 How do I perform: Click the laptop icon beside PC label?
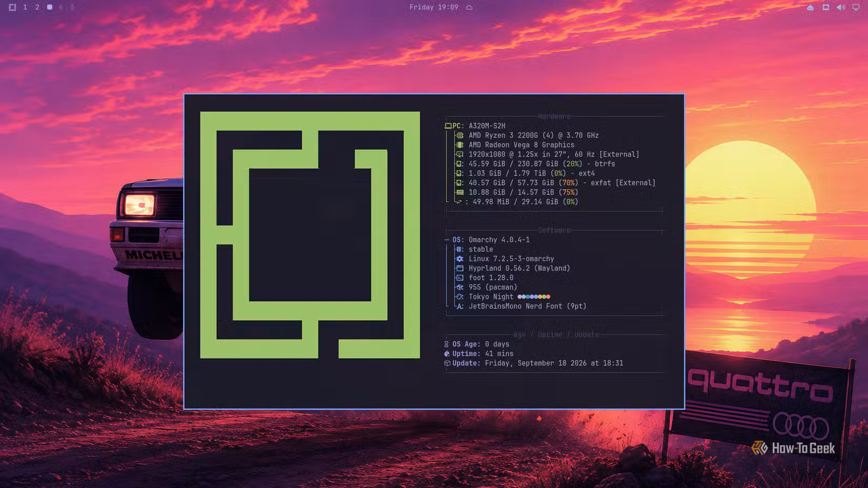point(448,126)
